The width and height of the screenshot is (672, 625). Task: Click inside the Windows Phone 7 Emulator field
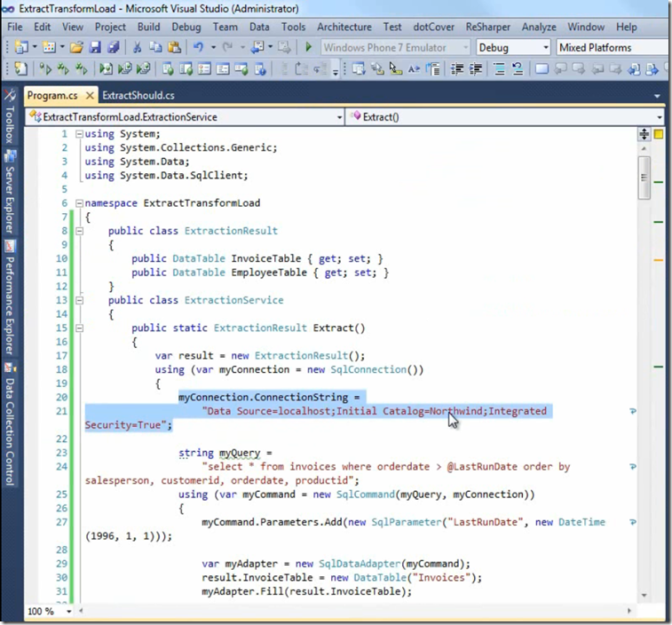coord(396,48)
